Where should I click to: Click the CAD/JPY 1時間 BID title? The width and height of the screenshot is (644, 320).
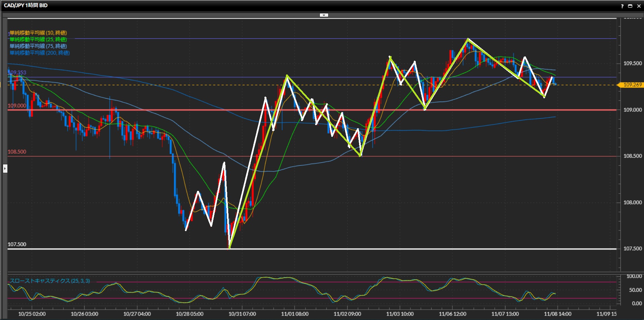[x=26, y=5]
